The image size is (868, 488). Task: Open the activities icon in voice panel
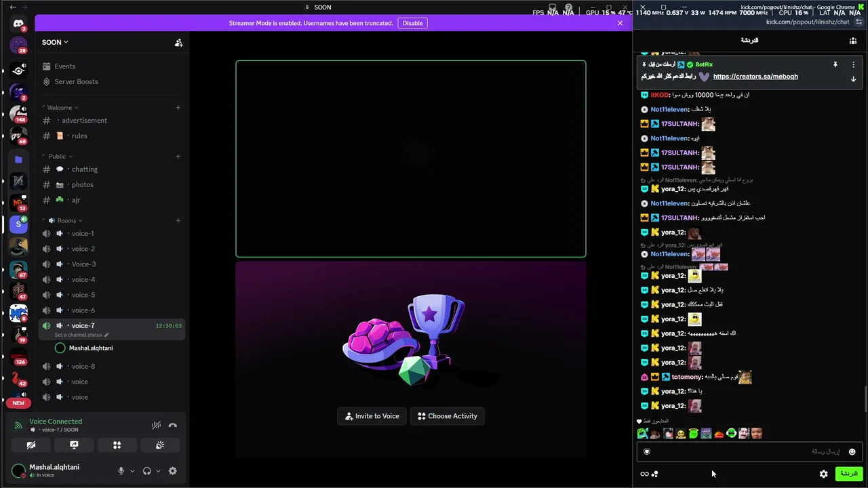pos(117,445)
